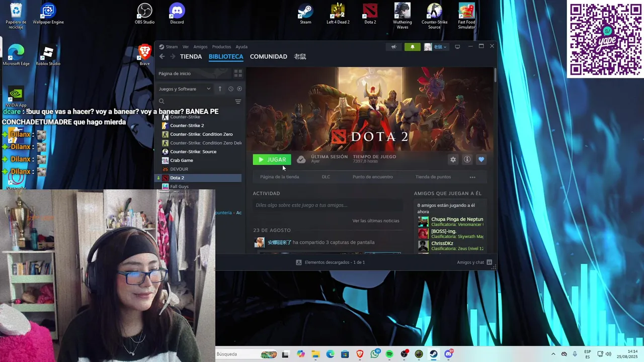Open Ayuda menu
The width and height of the screenshot is (644, 362).
point(242,47)
